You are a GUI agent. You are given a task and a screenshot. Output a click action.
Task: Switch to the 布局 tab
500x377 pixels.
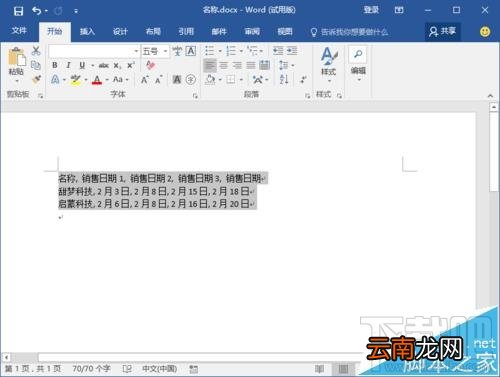153,32
